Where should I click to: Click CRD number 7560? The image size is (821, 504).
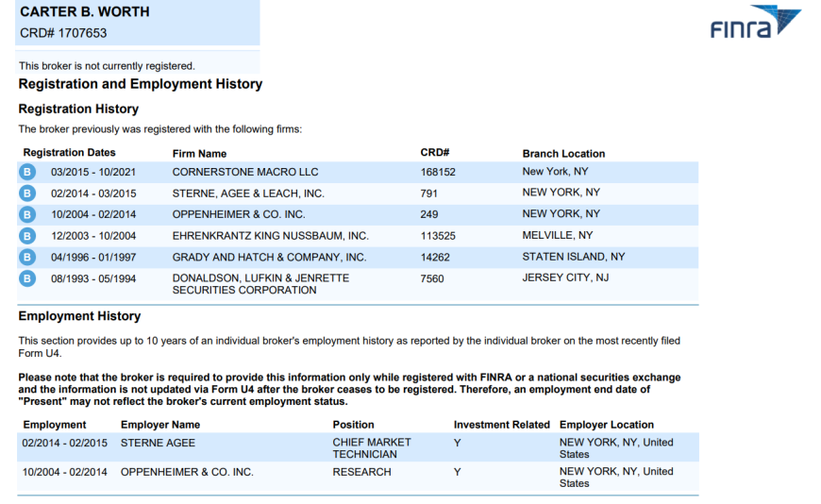click(x=432, y=278)
